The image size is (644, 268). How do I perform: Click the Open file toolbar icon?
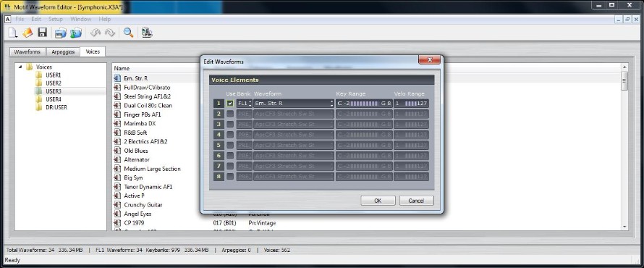[x=27, y=33]
